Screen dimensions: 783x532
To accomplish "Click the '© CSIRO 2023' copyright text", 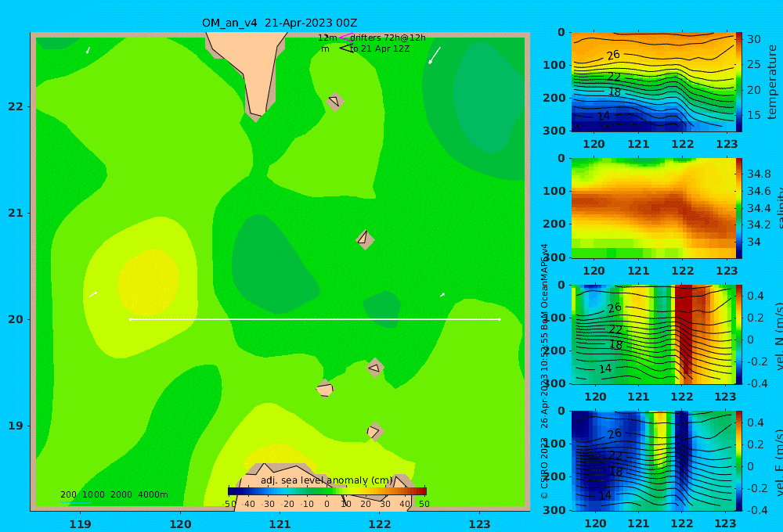I will [544, 468].
